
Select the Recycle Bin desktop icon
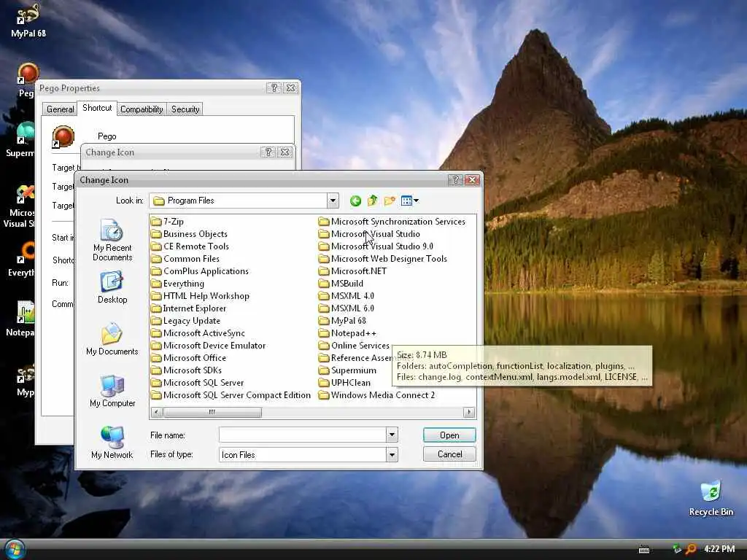pyautogui.click(x=711, y=499)
